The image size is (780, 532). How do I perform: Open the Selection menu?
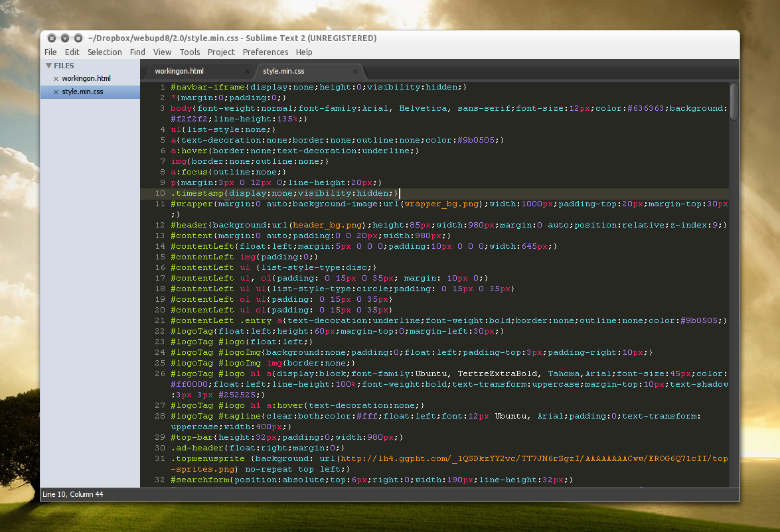coord(104,52)
